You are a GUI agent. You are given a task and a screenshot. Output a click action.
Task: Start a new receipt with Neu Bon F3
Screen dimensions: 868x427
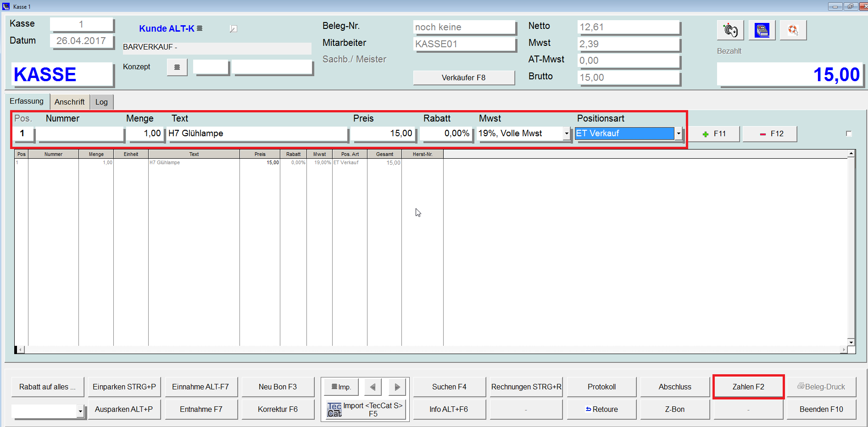click(x=278, y=387)
